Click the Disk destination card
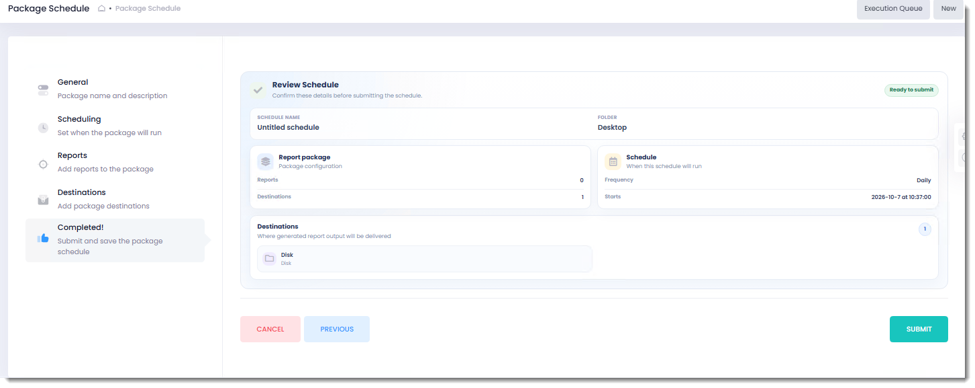Image resolution: width=975 pixels, height=388 pixels. pyautogui.click(x=425, y=259)
